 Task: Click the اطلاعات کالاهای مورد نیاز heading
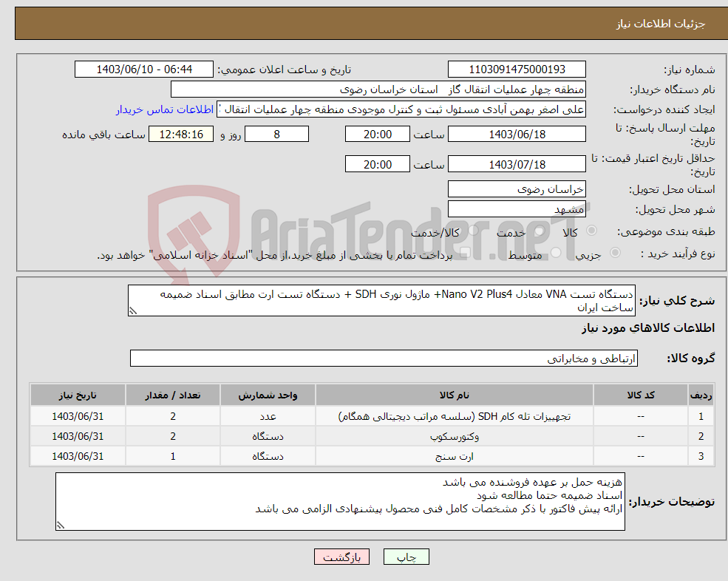[648, 328]
